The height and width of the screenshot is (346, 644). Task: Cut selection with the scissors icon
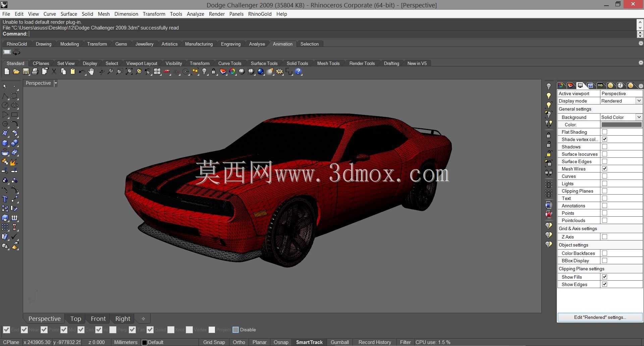tap(54, 72)
